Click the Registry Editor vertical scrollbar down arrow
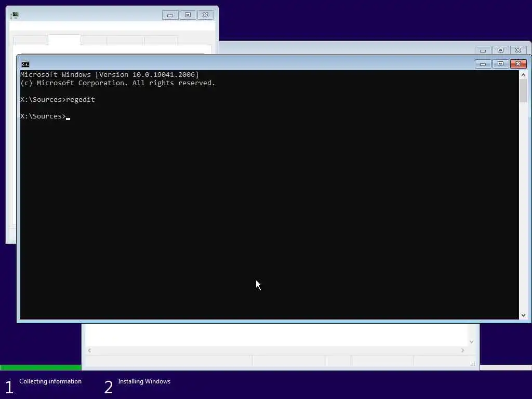Image resolution: width=532 pixels, height=399 pixels. pos(471,342)
